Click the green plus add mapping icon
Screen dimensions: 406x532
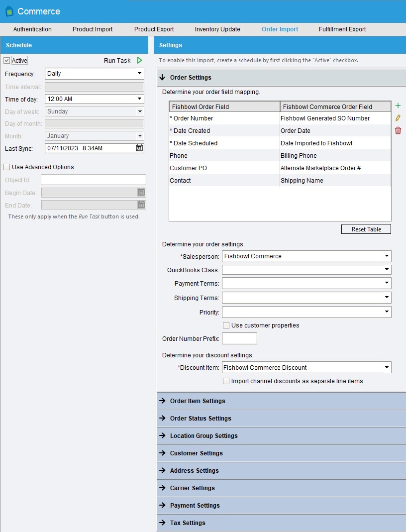398,106
